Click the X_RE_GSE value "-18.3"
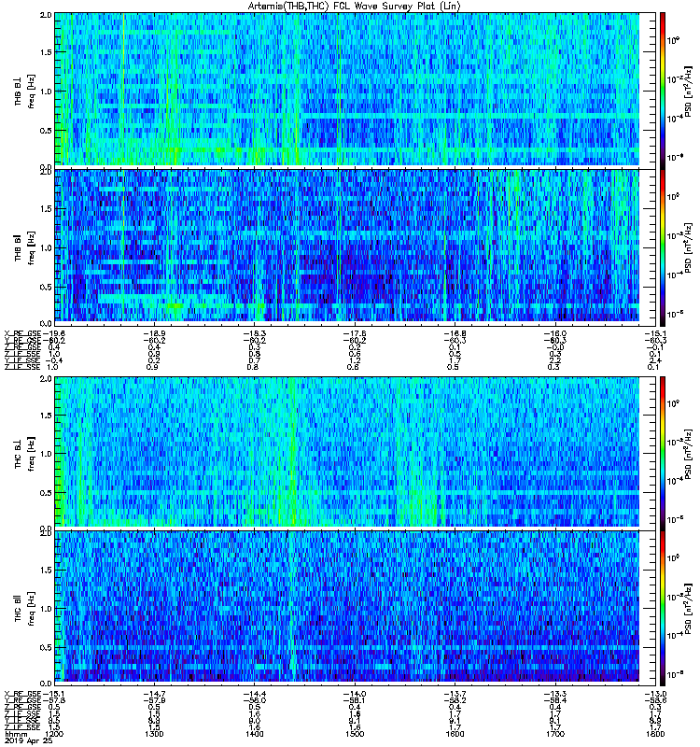The height and width of the screenshot is (747, 700). tap(254, 334)
